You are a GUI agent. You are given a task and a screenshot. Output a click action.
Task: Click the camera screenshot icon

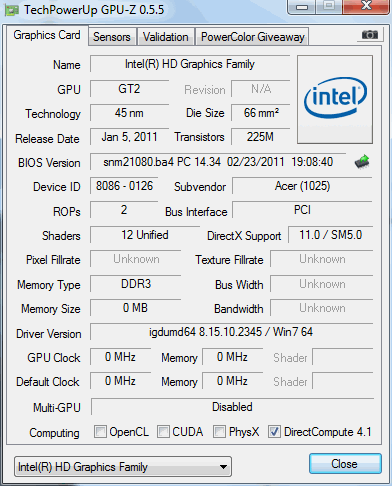[x=369, y=35]
